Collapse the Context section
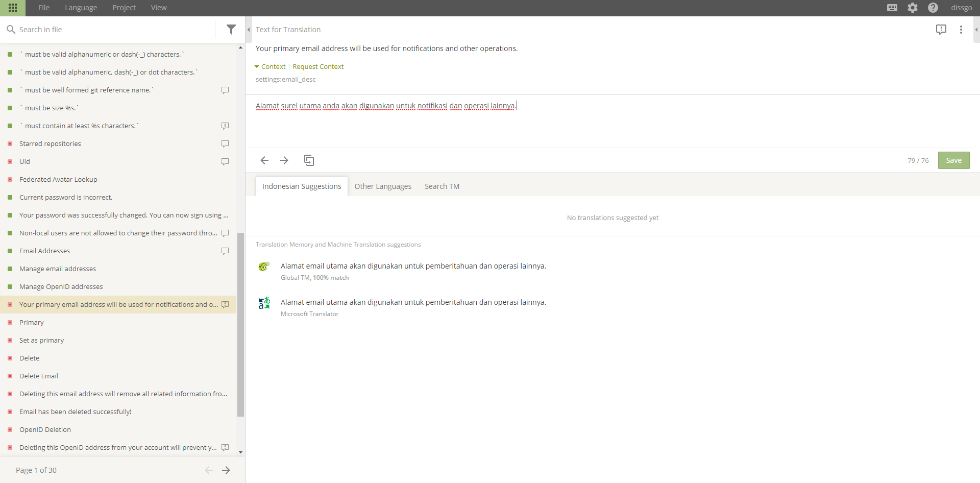This screenshot has height=483, width=980. pos(270,66)
